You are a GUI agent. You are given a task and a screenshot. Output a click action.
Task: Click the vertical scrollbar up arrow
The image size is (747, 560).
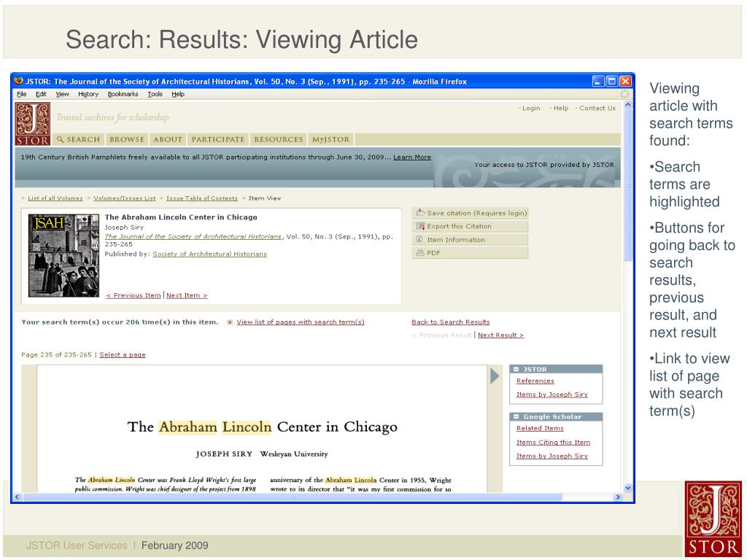(x=628, y=105)
